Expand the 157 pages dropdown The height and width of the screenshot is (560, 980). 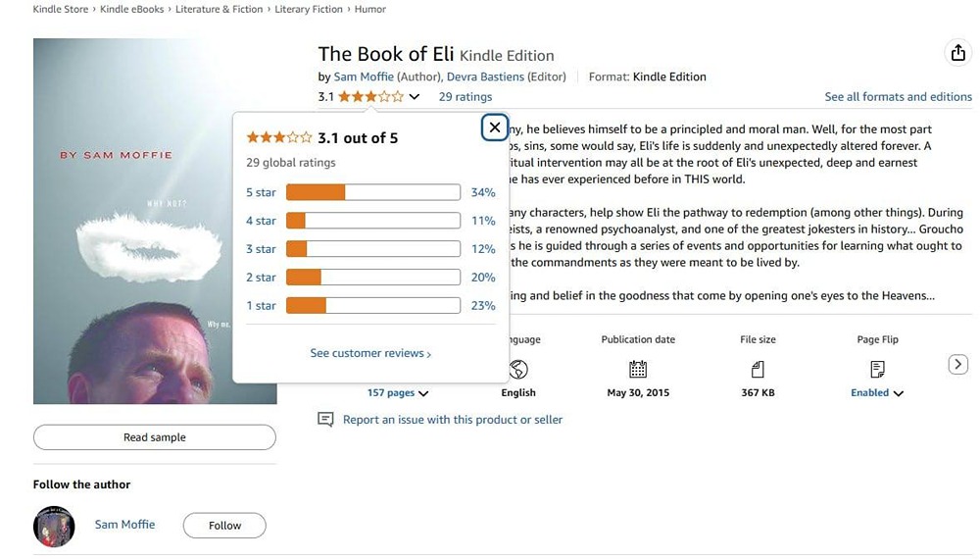tap(423, 393)
